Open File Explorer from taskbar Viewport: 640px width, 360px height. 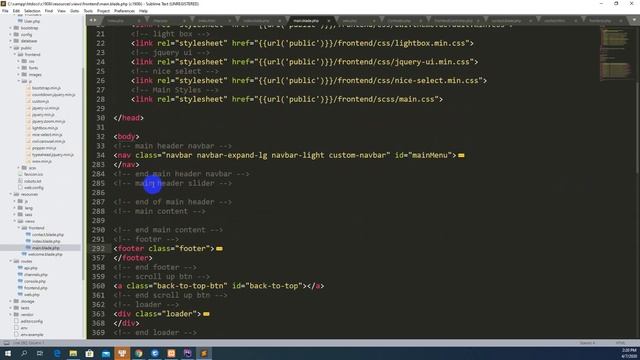73,353
